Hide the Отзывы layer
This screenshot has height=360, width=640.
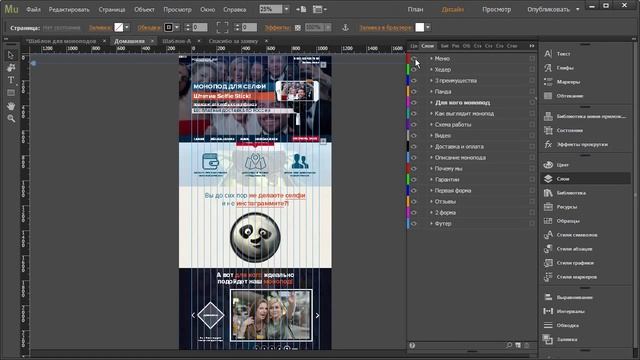(413, 202)
